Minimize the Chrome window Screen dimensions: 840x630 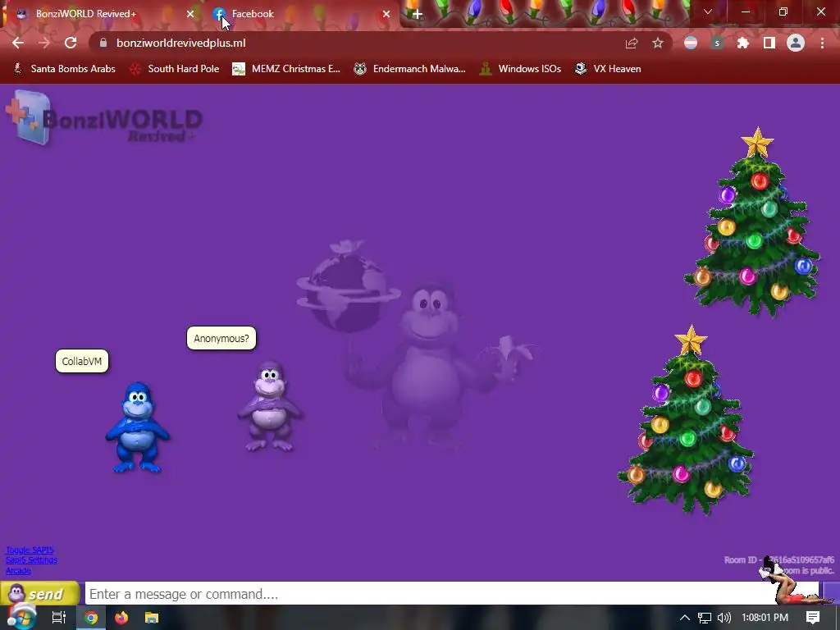tap(745, 11)
